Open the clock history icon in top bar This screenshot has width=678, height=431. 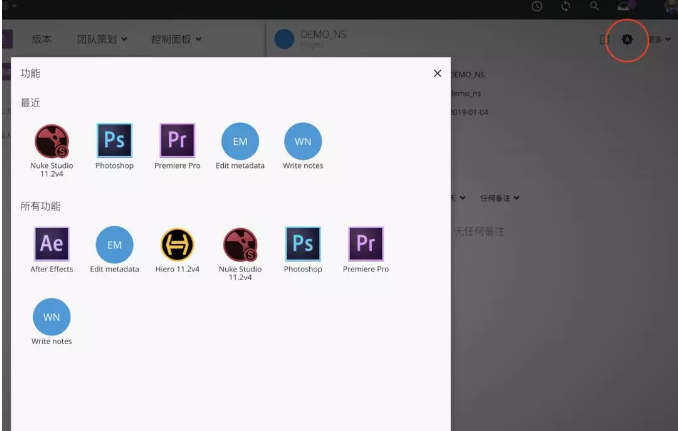(537, 6)
